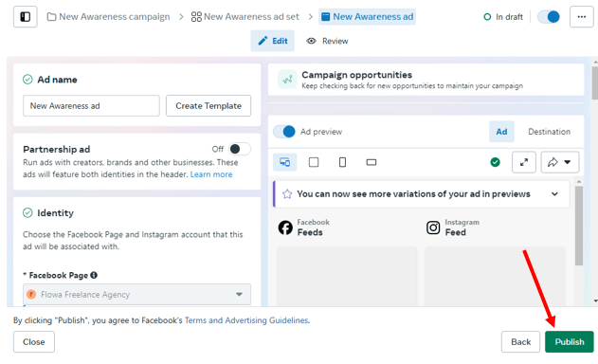Viewport: 598px width, 364px height.
Task: Select the Destination preview tab
Action: 549,132
